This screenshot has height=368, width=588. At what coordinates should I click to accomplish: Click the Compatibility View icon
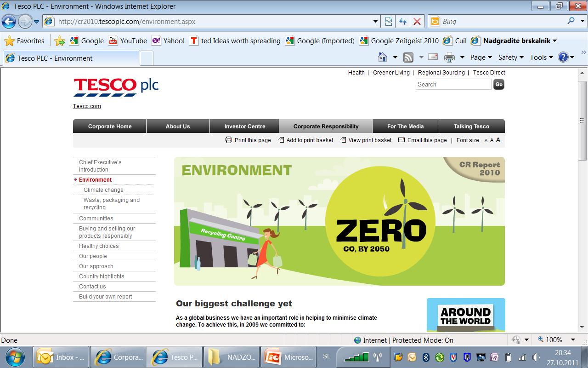click(x=389, y=21)
